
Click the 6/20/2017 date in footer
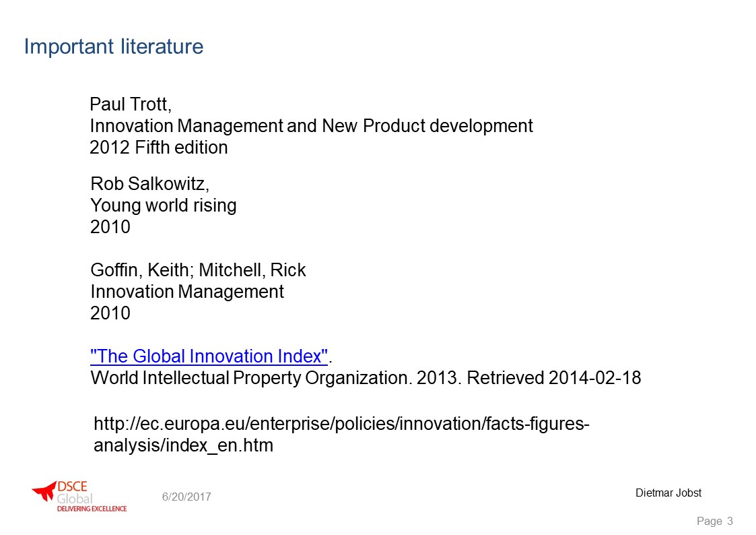(186, 497)
